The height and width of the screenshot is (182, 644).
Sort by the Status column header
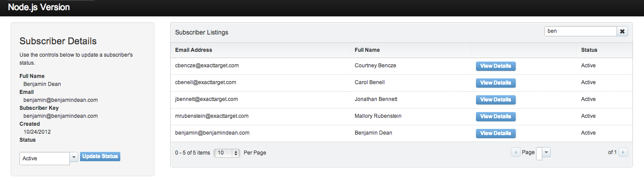(589, 50)
